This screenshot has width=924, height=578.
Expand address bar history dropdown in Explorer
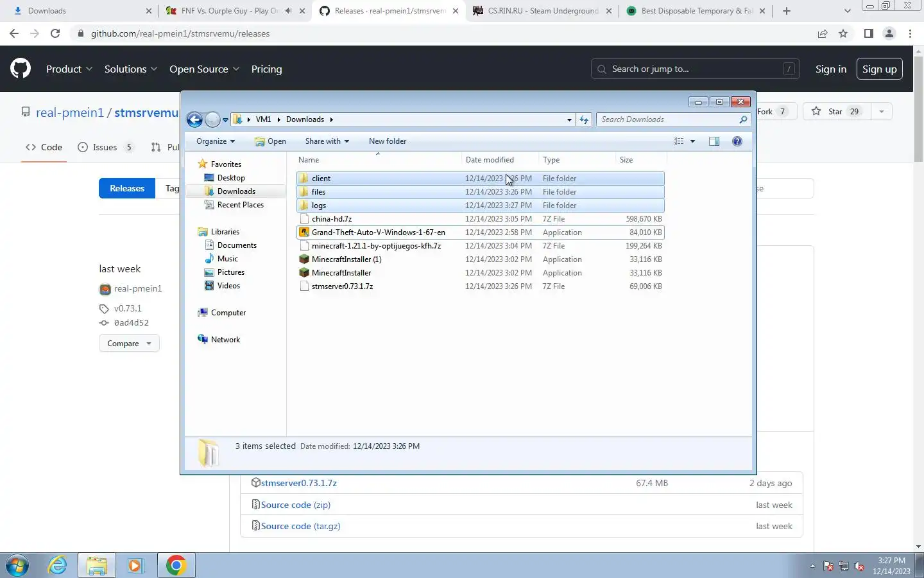pos(569,119)
